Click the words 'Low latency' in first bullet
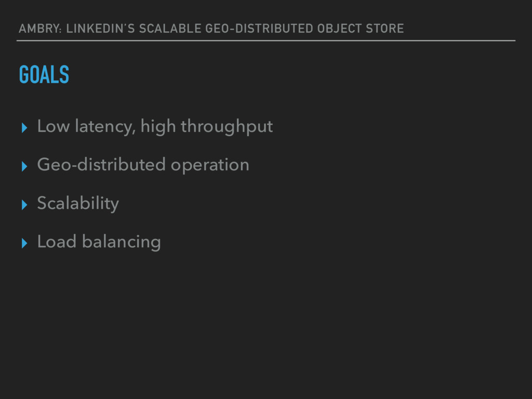 (86, 127)
